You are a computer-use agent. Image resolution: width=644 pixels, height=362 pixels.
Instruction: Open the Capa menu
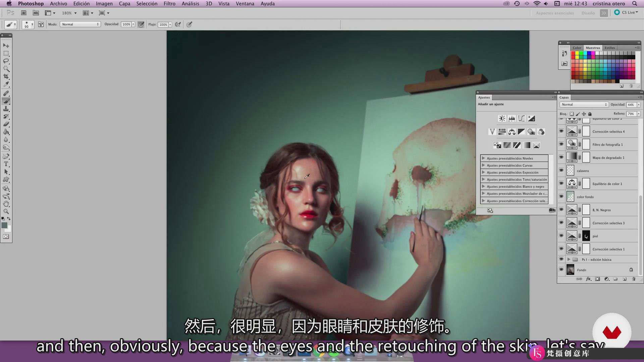(124, 4)
